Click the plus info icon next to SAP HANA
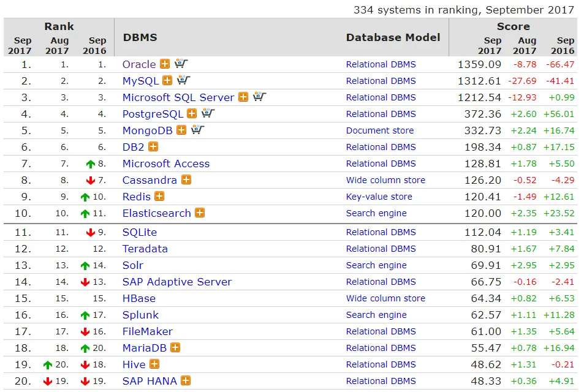 (x=186, y=380)
